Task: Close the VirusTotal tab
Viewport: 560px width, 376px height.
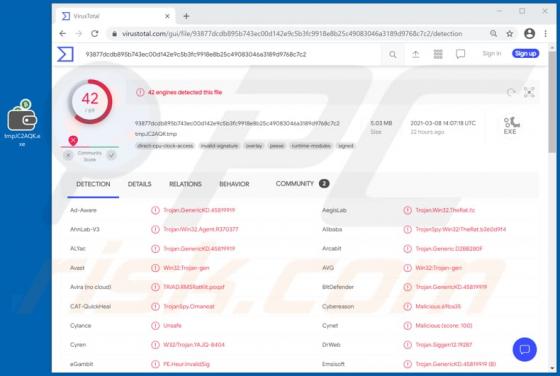Action: (x=167, y=16)
